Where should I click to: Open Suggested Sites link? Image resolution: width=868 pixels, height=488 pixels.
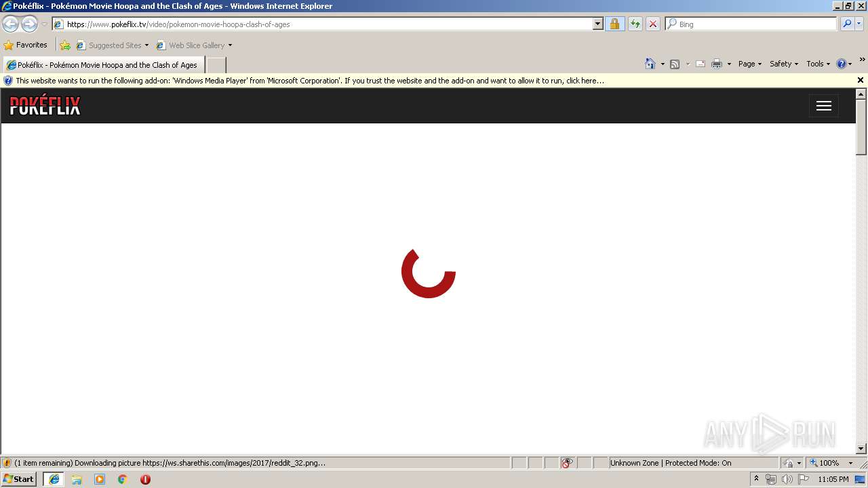point(112,45)
